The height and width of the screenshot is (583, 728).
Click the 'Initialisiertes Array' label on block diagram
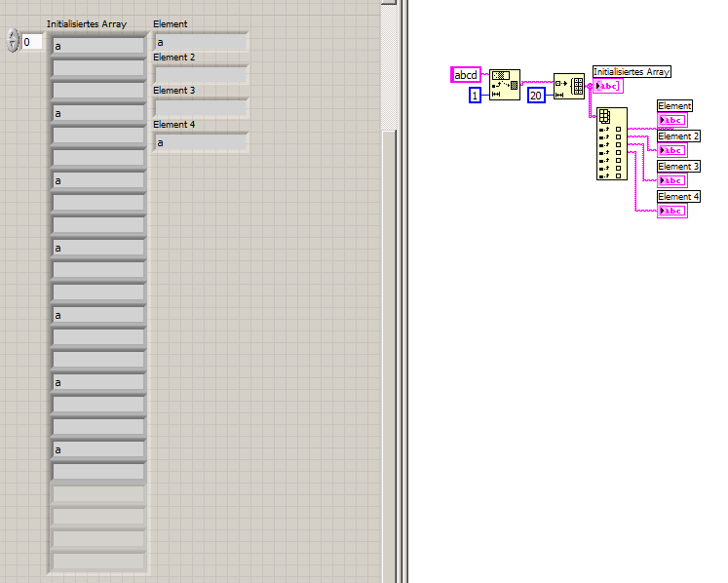tap(632, 72)
